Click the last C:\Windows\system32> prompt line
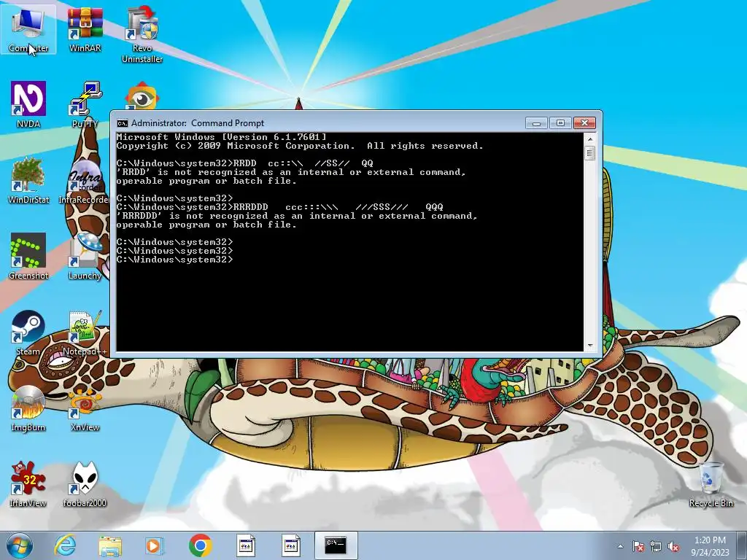This screenshot has width=747, height=560. tap(175, 260)
